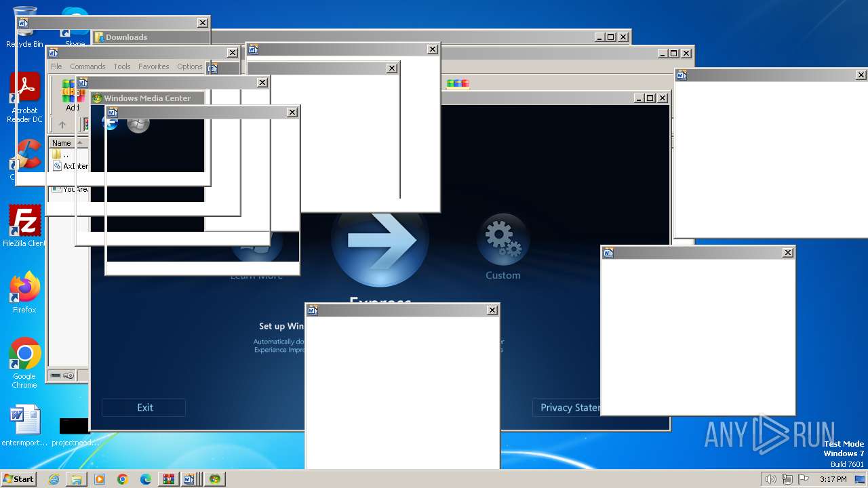Viewport: 868px width, 488px height.
Task: Open Internet Explorer from the taskbar
Action: [54, 479]
